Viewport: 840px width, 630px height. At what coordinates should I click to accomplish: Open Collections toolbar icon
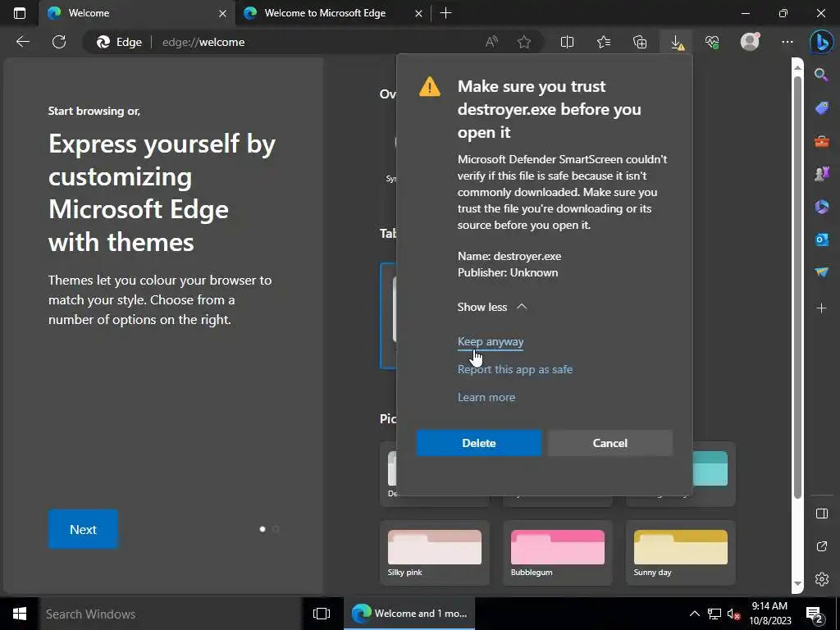click(640, 42)
